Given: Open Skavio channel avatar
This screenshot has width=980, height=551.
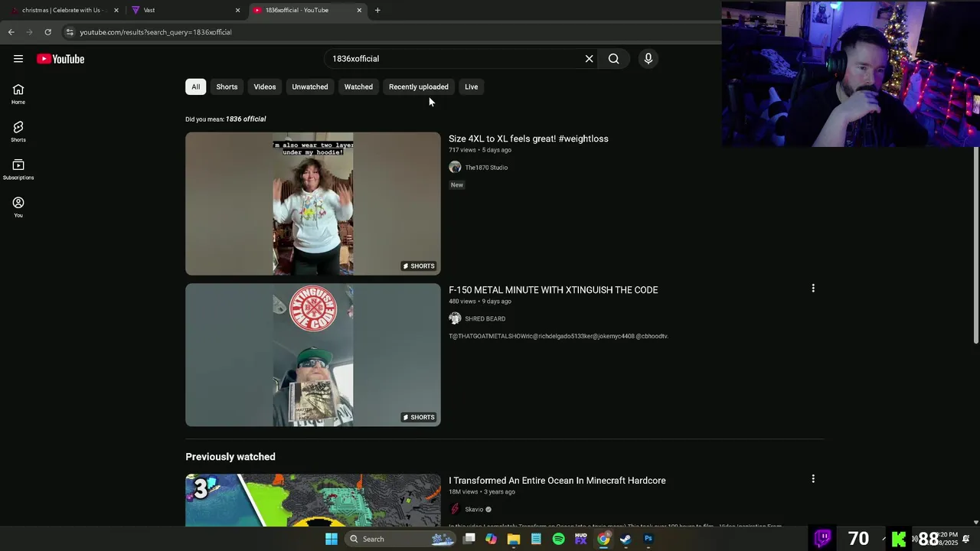Looking at the screenshot, I should (x=455, y=509).
